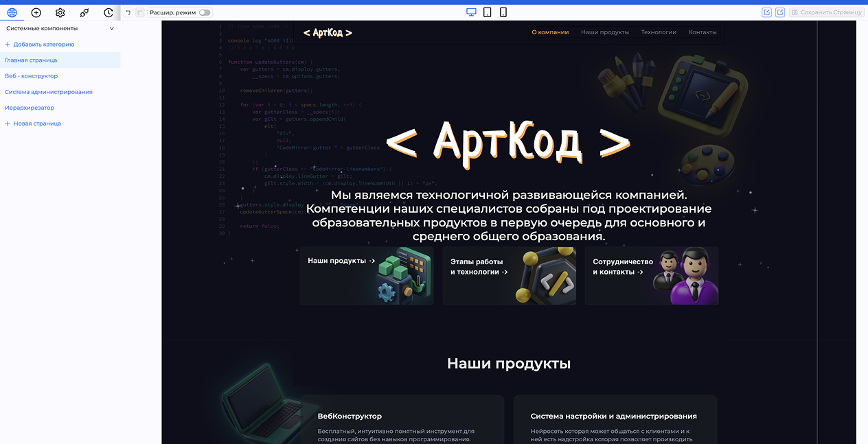Image resolution: width=868 pixels, height=444 pixels.
Task: Toggle the Расшир. режим switch
Action: tap(205, 12)
